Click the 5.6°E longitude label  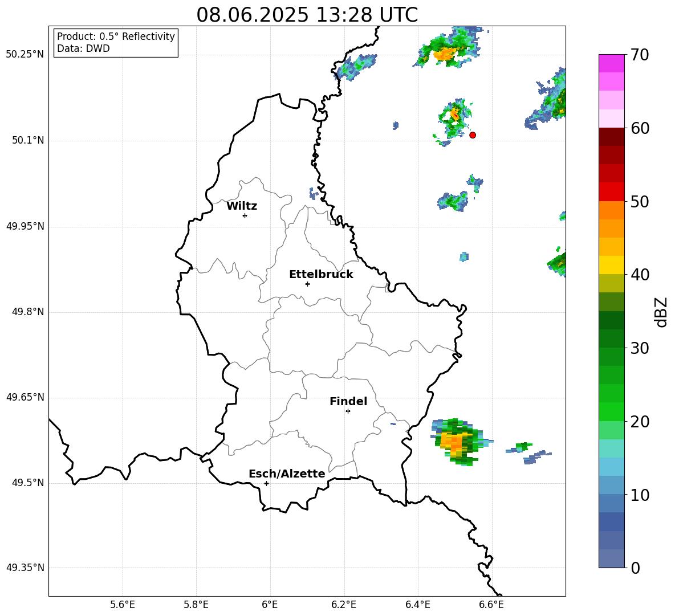(123, 605)
